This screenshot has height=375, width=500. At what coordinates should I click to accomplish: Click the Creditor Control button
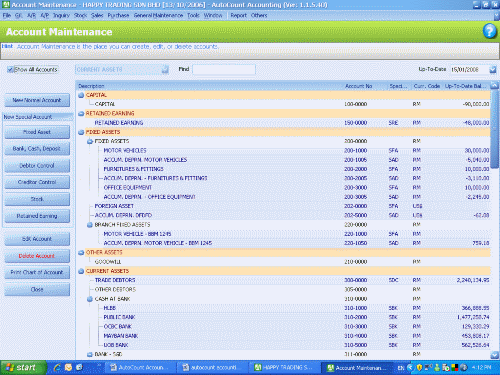click(37, 182)
